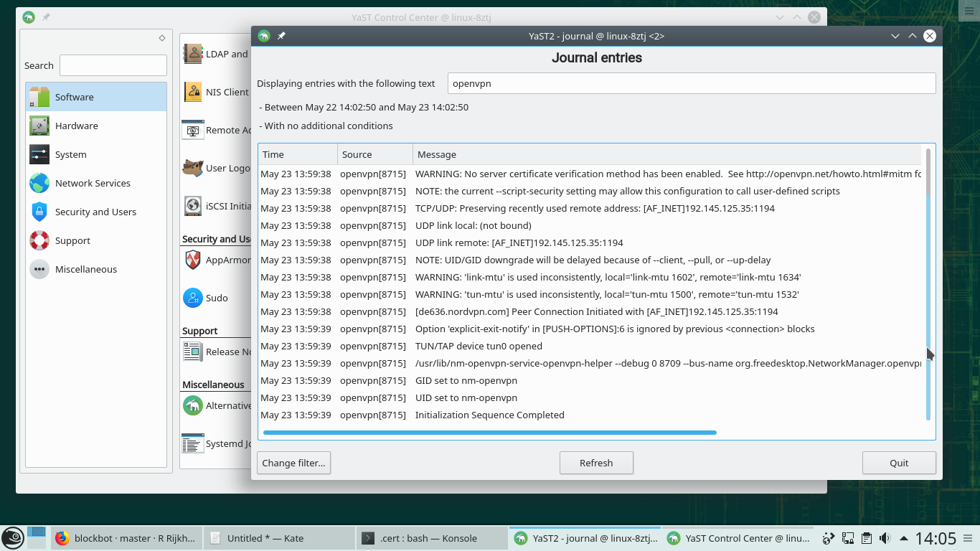
Task: Open Security and Users category
Action: click(x=96, y=212)
